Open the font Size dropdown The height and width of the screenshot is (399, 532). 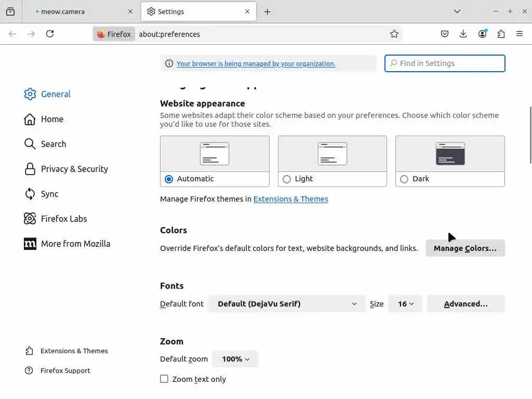(405, 303)
